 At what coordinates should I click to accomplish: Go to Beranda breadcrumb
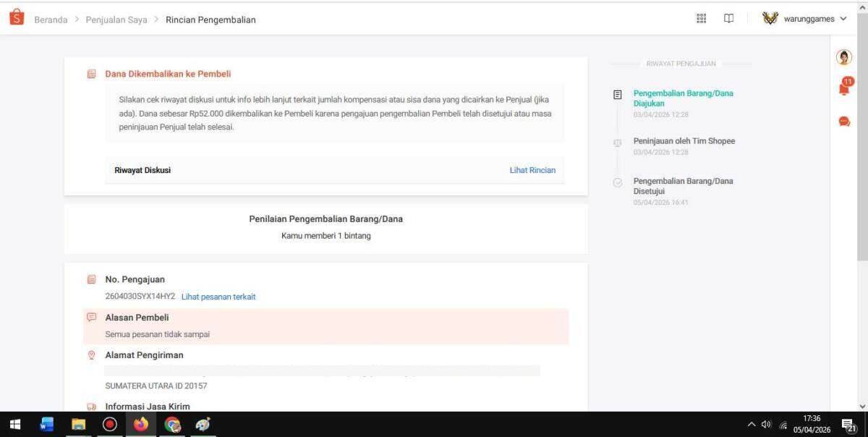(x=51, y=20)
